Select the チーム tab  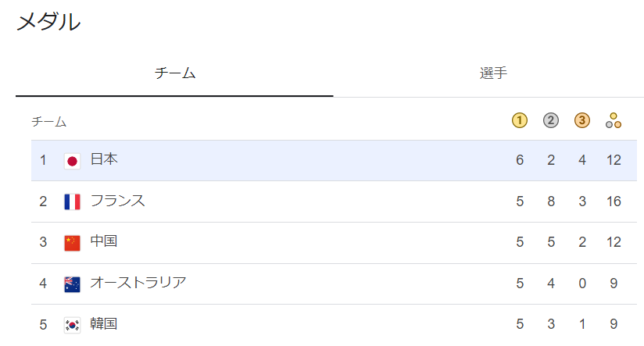(174, 73)
